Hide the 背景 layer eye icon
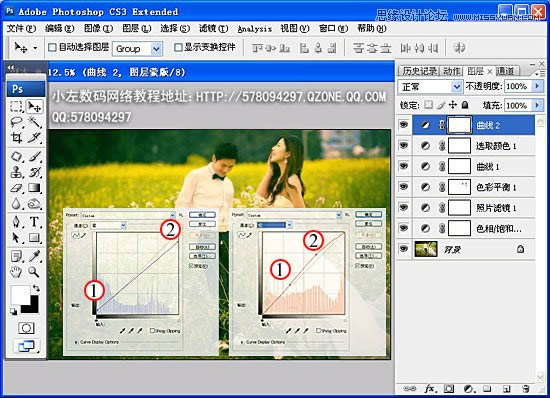This screenshot has width=550, height=398. pyautogui.click(x=404, y=249)
